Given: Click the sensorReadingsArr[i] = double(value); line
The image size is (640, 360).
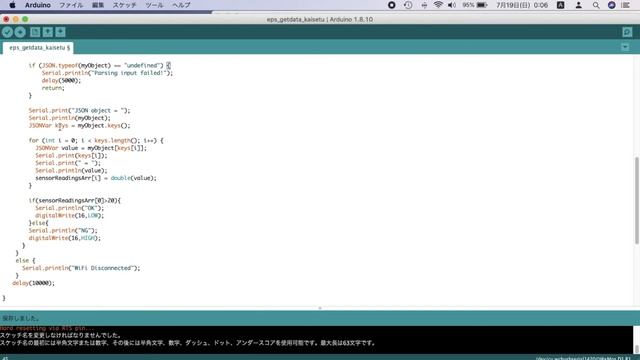Looking at the screenshot, I should 96,178.
